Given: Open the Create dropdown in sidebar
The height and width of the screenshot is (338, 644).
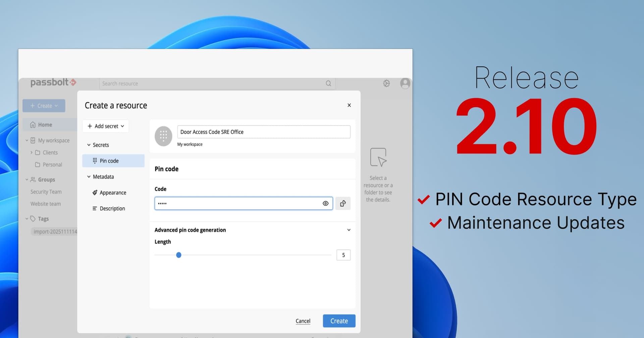Looking at the screenshot, I should [44, 106].
